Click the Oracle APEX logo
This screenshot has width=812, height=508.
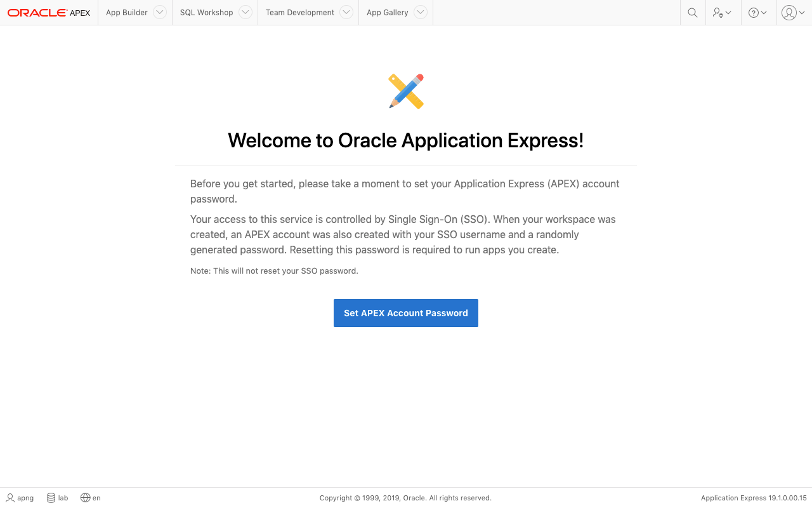pyautogui.click(x=49, y=13)
